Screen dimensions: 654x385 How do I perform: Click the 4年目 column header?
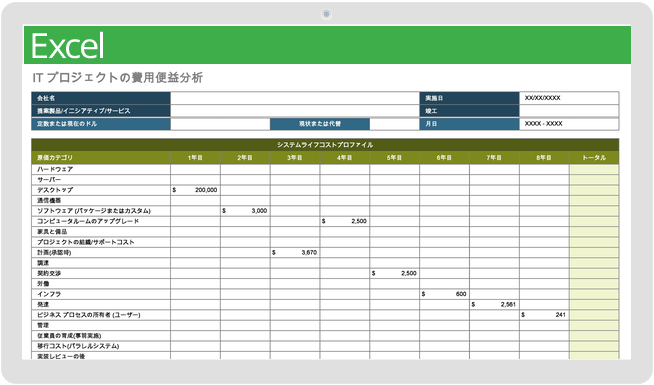(345, 158)
